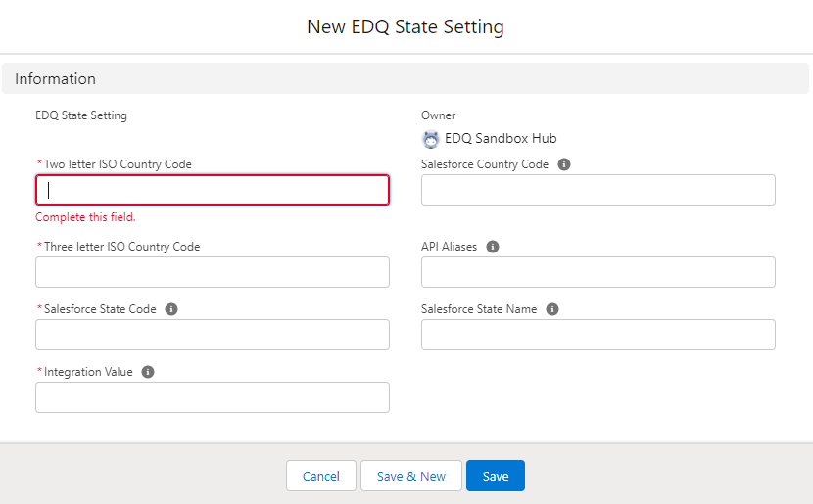Select the API Aliases text field

[x=598, y=272]
